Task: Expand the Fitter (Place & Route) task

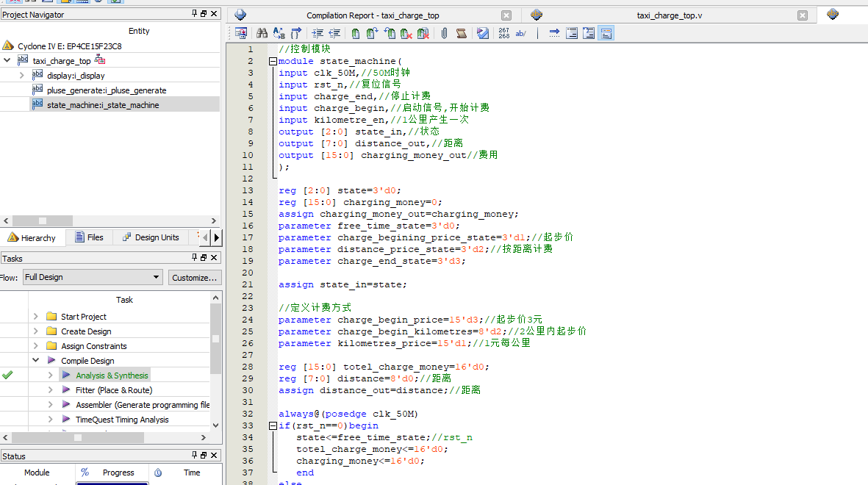Action: [x=51, y=389]
